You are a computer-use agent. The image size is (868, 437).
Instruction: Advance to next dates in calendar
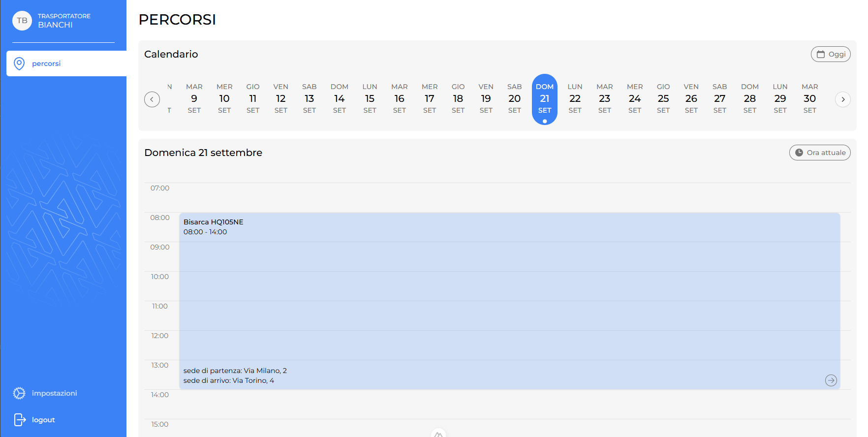pos(842,99)
